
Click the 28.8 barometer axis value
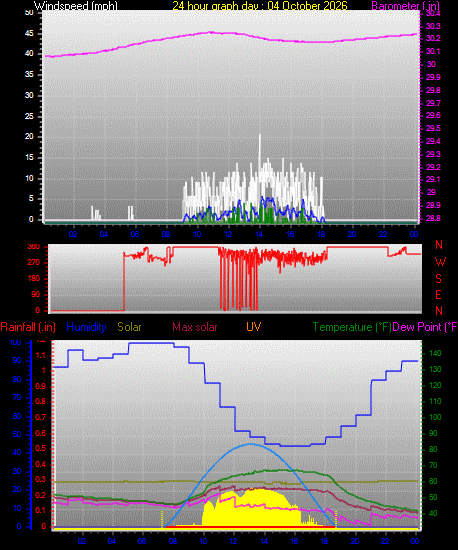433,218
